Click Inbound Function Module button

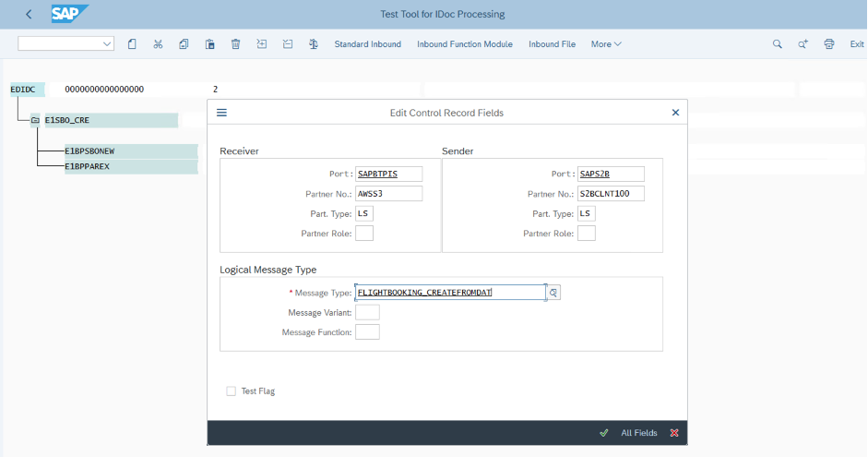(x=465, y=43)
